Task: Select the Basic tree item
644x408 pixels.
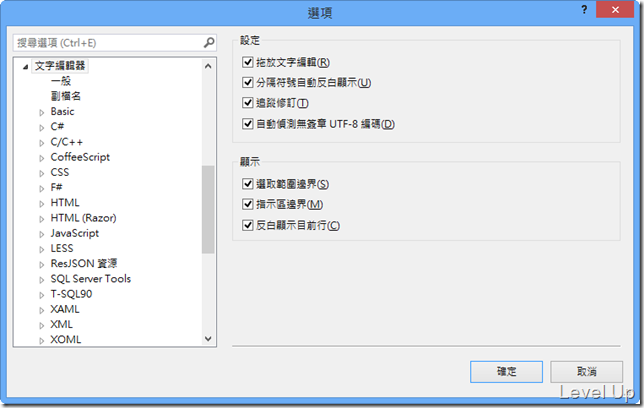Action: (62, 111)
